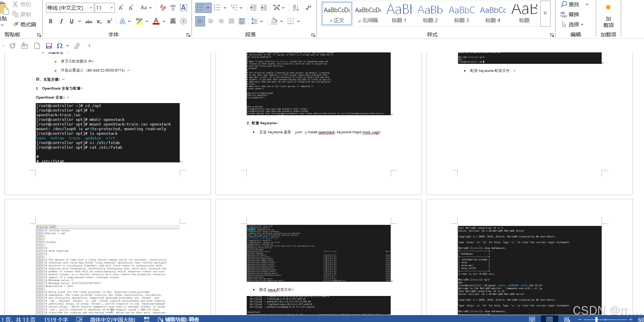The image size is (644, 322).
Task: Apply 标题 4 heading style
Action: pos(493,14)
